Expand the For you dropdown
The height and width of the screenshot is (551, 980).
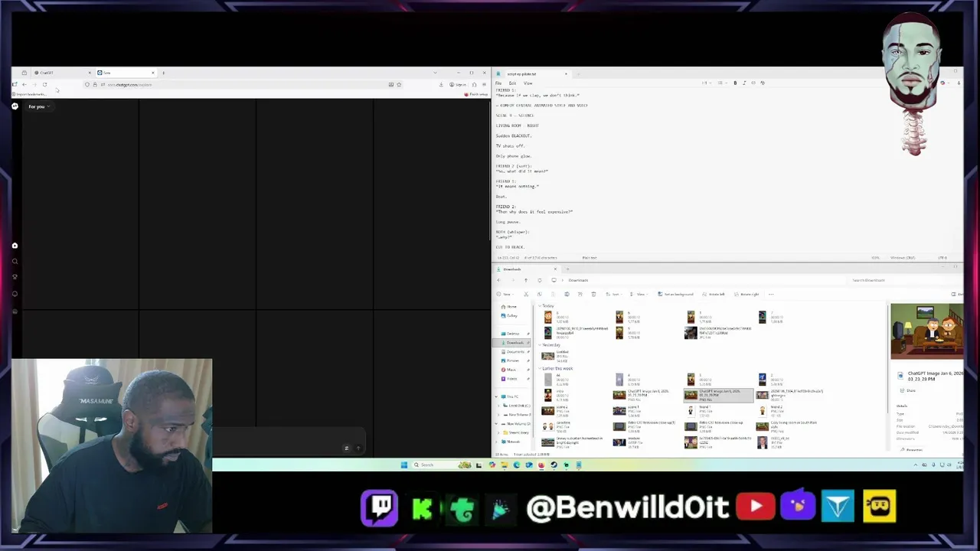(x=39, y=106)
